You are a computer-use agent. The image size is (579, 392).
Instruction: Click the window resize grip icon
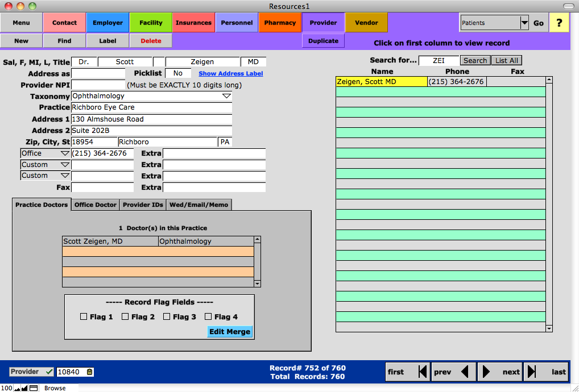click(x=575, y=388)
